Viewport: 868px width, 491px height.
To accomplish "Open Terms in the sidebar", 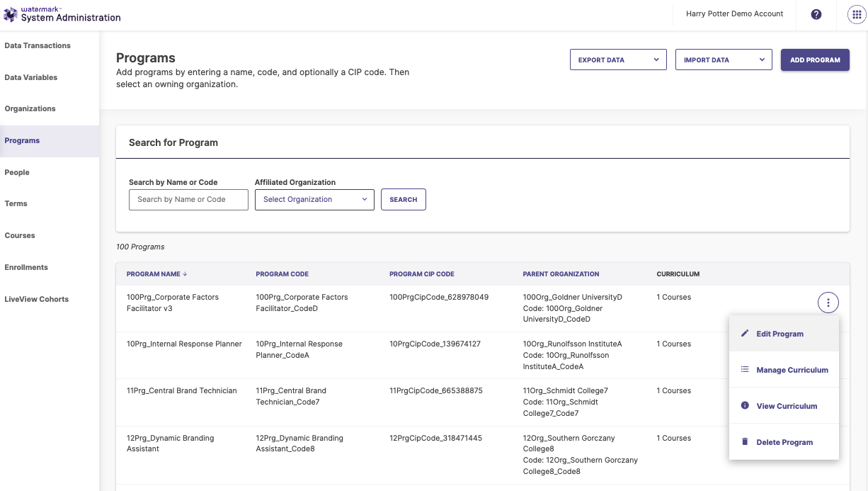I will tap(16, 203).
